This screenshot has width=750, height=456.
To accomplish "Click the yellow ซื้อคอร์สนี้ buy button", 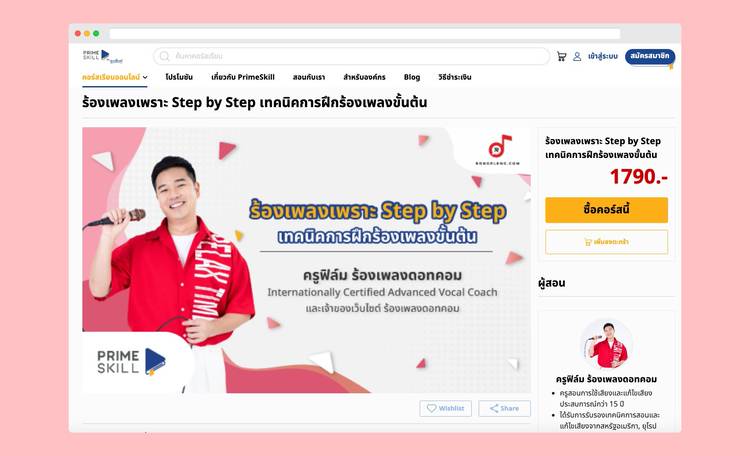I will pos(607,210).
